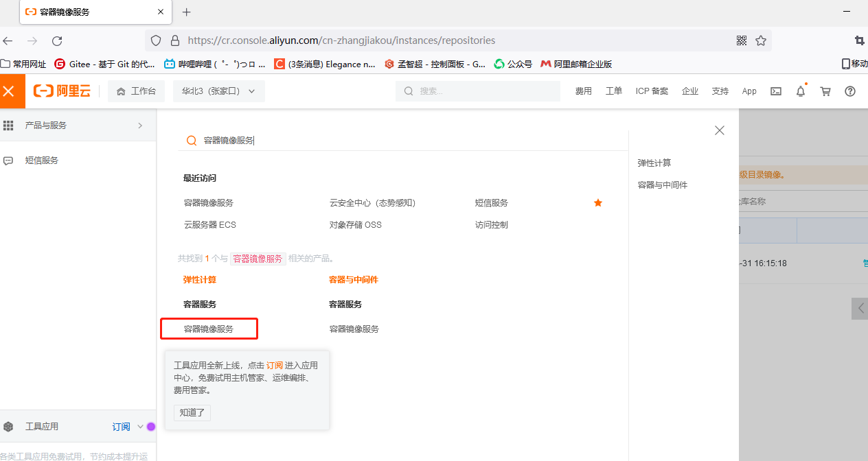Open the ICP 备案 menu
The height and width of the screenshot is (461, 868).
point(652,91)
